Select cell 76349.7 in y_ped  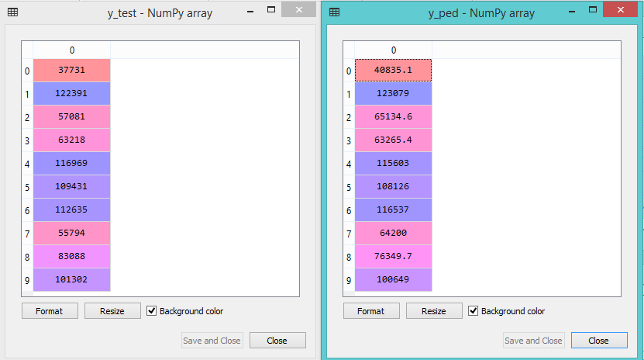tap(394, 257)
